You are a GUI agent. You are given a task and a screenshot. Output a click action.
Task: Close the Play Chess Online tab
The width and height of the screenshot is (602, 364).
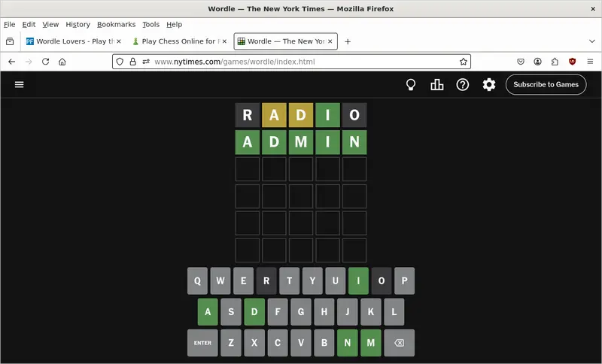tap(224, 41)
